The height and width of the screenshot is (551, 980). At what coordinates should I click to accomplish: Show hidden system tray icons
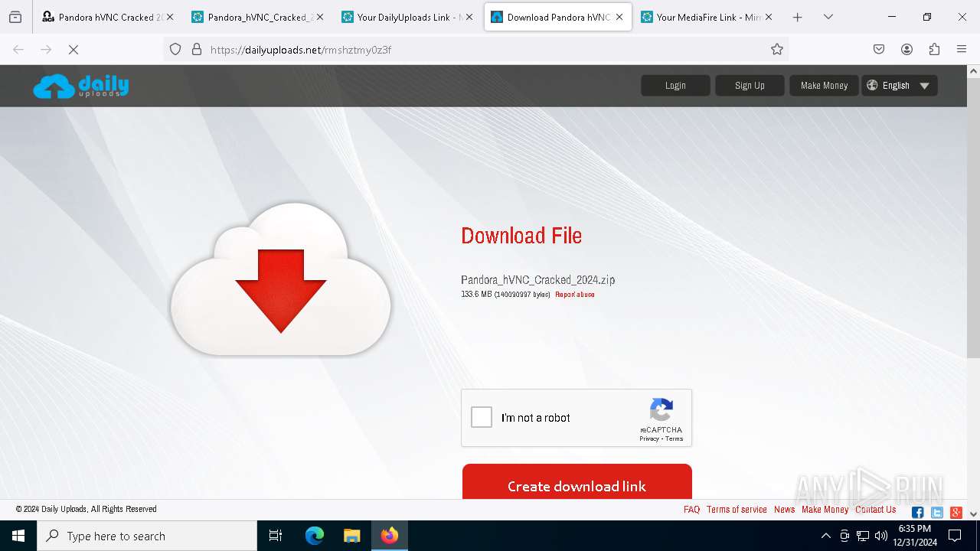[x=825, y=536]
